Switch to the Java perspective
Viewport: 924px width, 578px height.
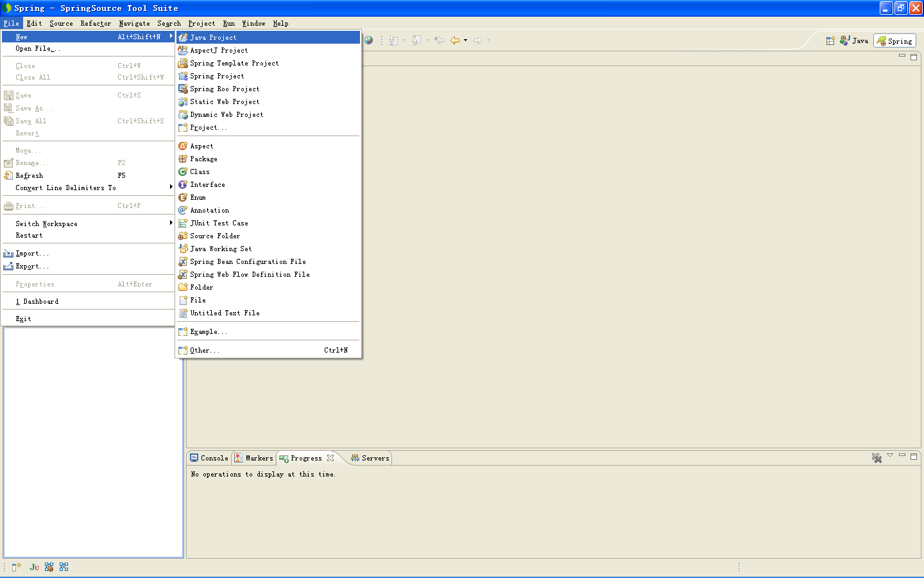[854, 40]
